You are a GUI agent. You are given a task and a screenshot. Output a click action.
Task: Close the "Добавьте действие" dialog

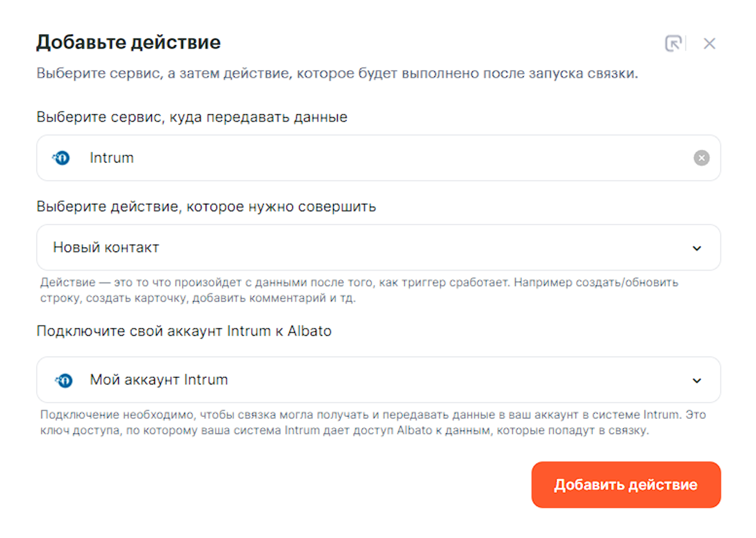(x=709, y=43)
